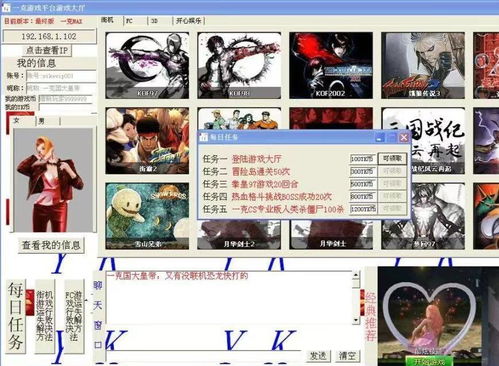Click the 500TD币 reward field for 任务三
This screenshot has height=366, width=499.
(363, 184)
